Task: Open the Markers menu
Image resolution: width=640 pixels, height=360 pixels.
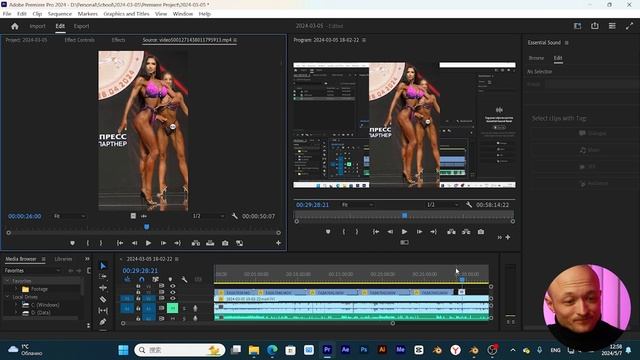Action: 88,13
